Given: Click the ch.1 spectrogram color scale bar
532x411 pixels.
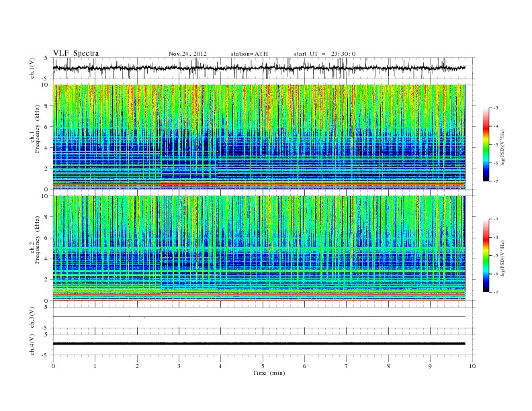Looking at the screenshot, I should (486, 144).
